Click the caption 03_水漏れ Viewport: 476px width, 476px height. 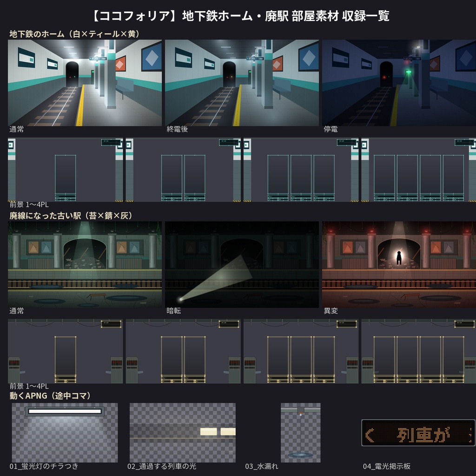(262, 466)
